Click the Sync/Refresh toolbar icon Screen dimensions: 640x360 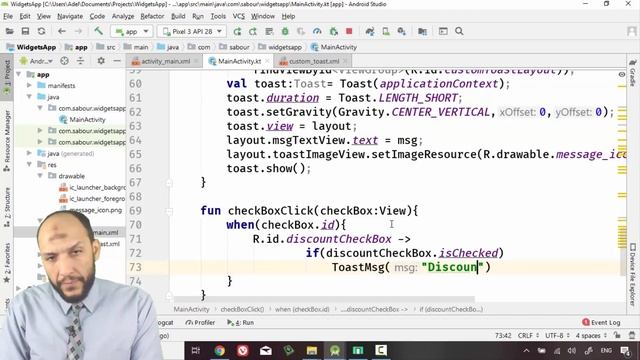click(41, 31)
